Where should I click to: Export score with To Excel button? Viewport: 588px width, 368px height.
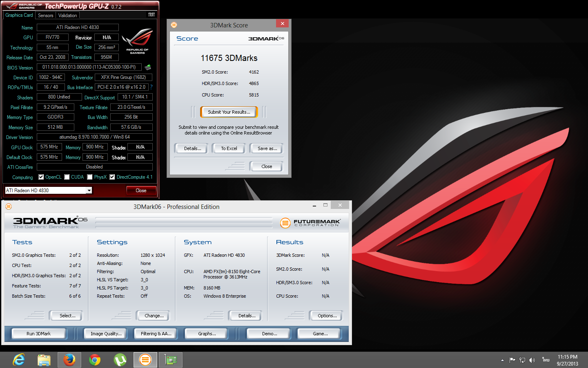coord(229,148)
